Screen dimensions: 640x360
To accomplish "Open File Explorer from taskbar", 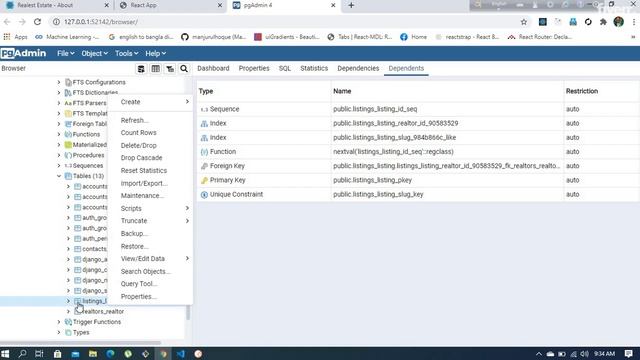I will coord(93,354).
